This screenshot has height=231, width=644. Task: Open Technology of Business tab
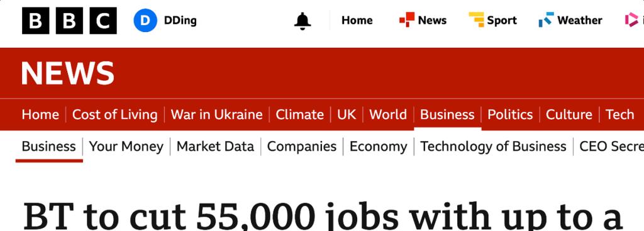pos(493,147)
